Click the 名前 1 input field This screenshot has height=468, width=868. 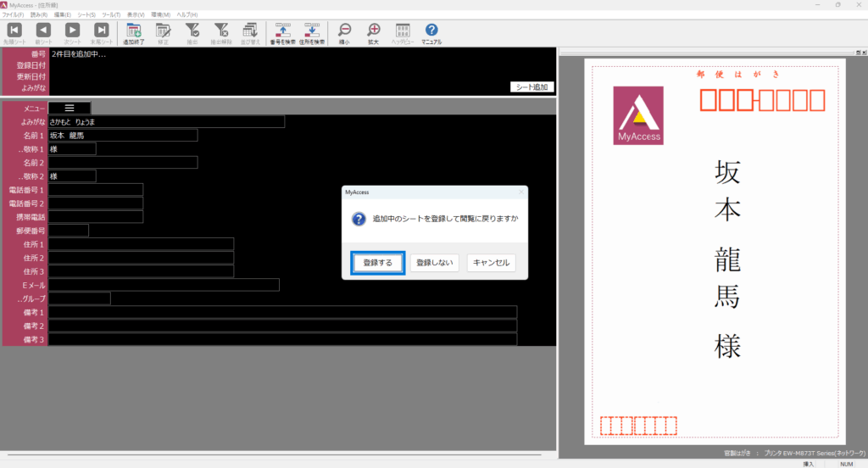tap(123, 135)
